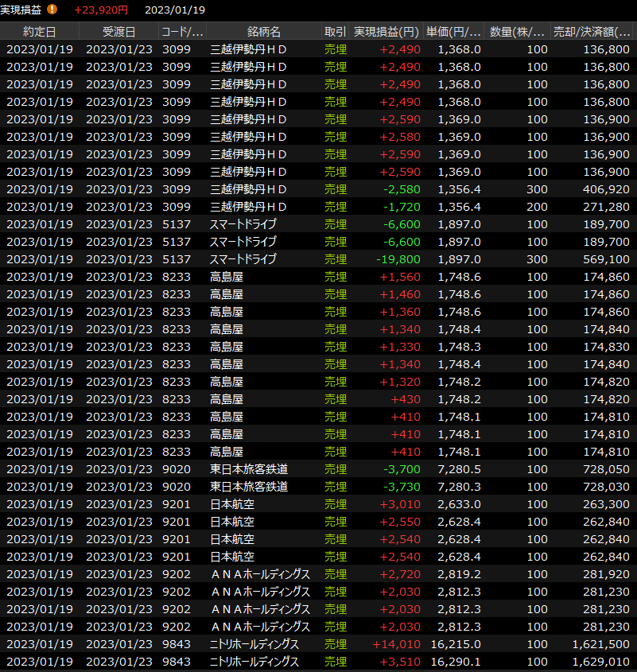Click the 取引 column header
This screenshot has height=672, width=637.
click(x=335, y=32)
